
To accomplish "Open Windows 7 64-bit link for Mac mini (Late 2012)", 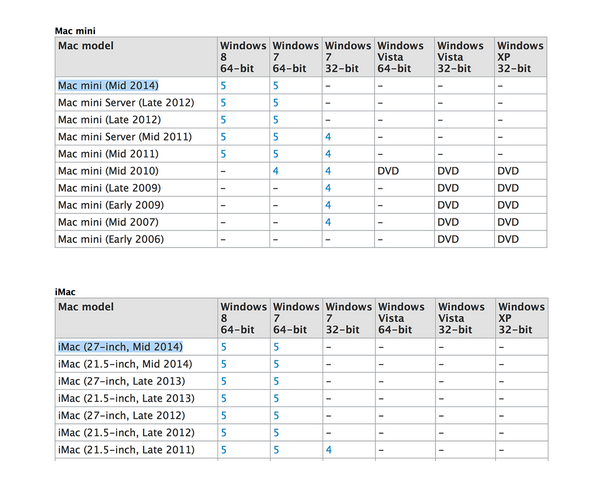I will 275,120.
